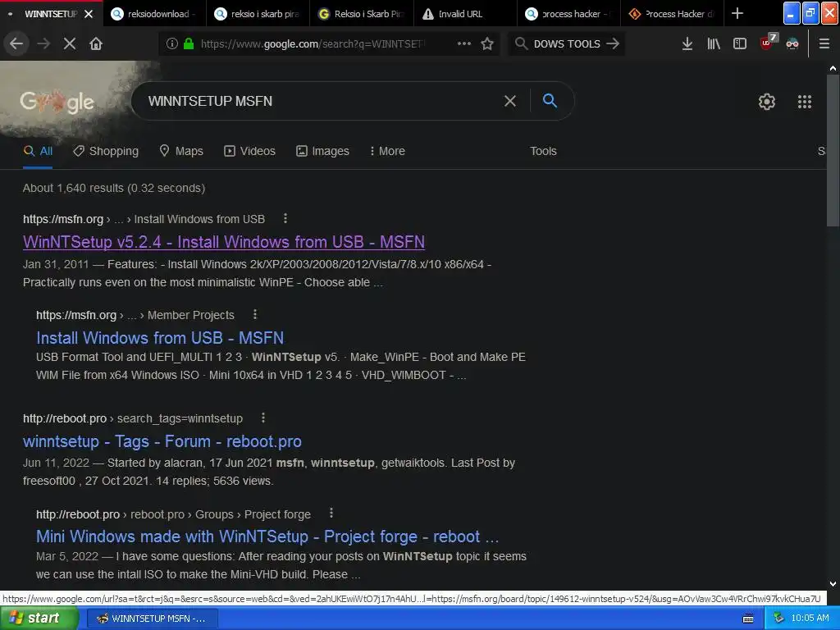Clear the Google search box text

(510, 101)
